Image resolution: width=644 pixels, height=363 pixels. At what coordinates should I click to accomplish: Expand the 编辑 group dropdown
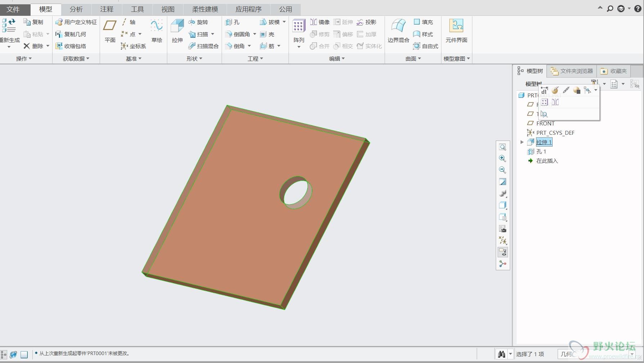[337, 59]
